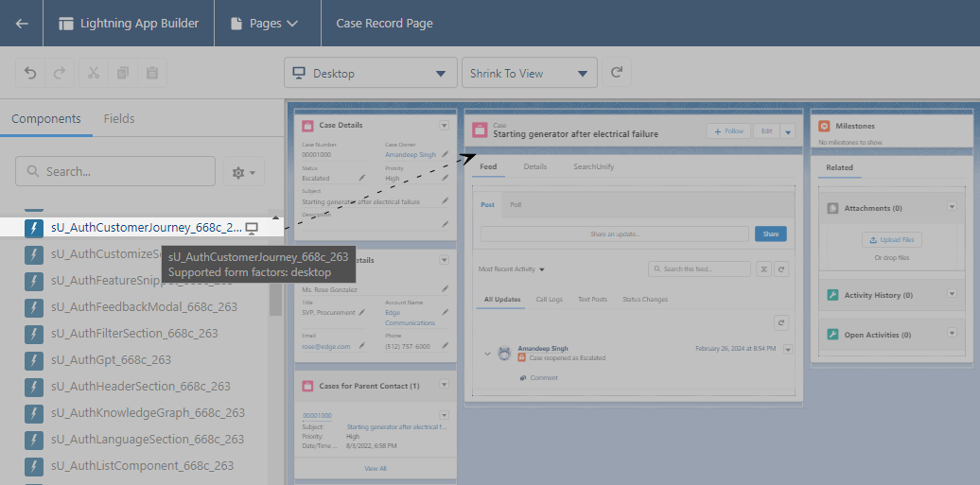Click the sU_AuthGpt_668c_263 lightning icon
This screenshot has width=980, height=485.
[34, 360]
